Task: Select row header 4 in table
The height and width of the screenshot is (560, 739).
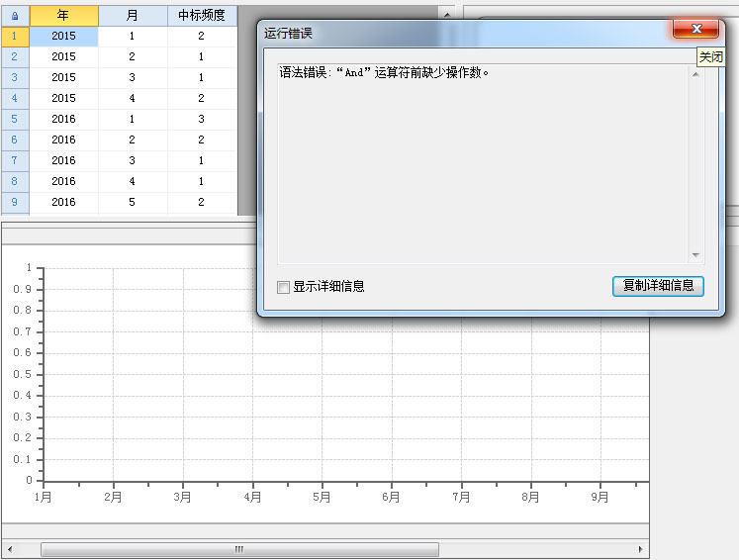Action: click(x=15, y=99)
